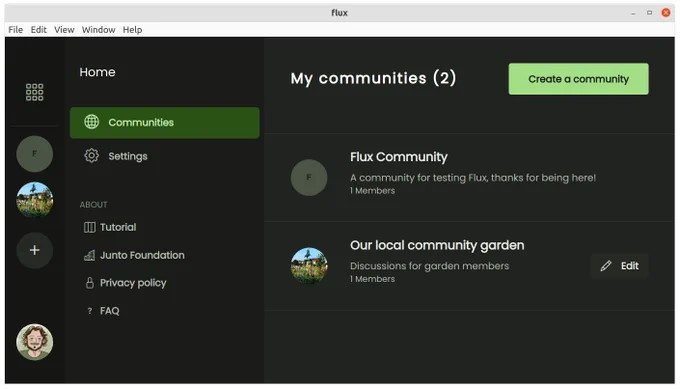
Task: Open the Window menu
Action: tap(98, 29)
